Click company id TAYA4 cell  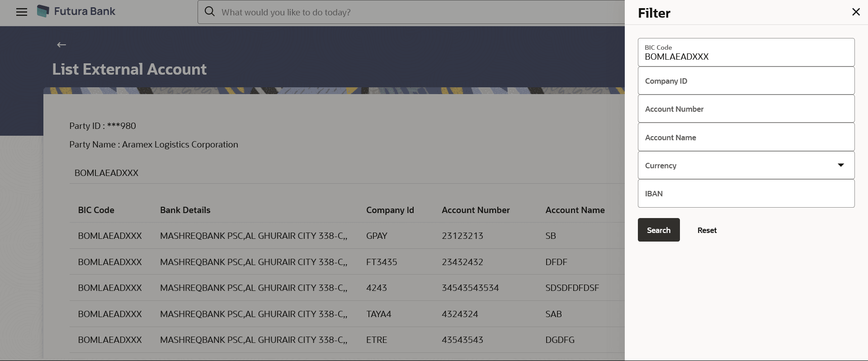pos(379,314)
